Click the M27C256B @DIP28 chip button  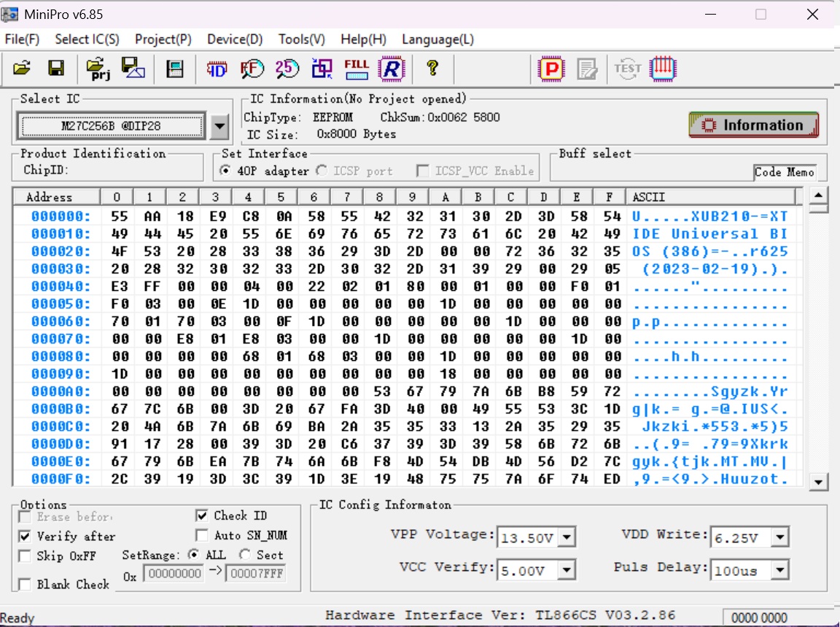[111, 126]
